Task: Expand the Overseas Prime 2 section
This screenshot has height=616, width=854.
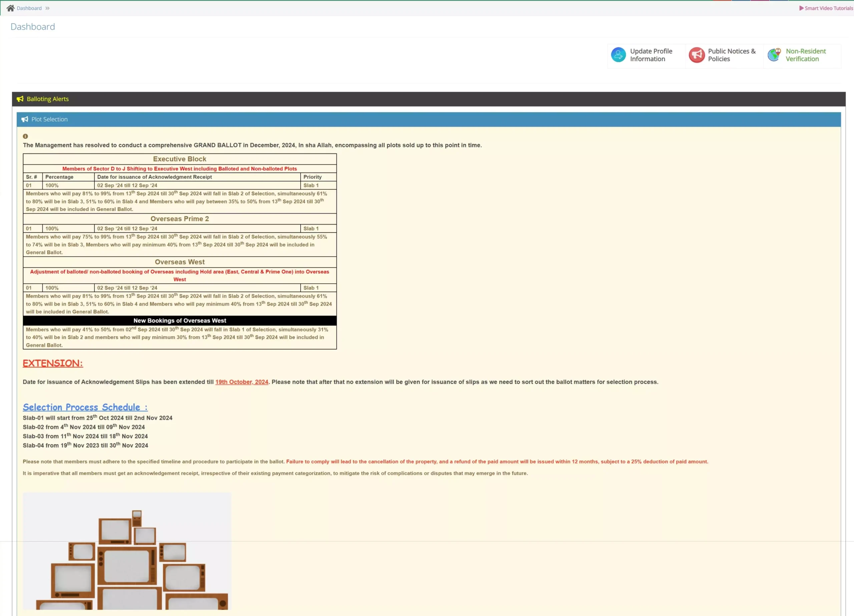Action: pyautogui.click(x=180, y=219)
